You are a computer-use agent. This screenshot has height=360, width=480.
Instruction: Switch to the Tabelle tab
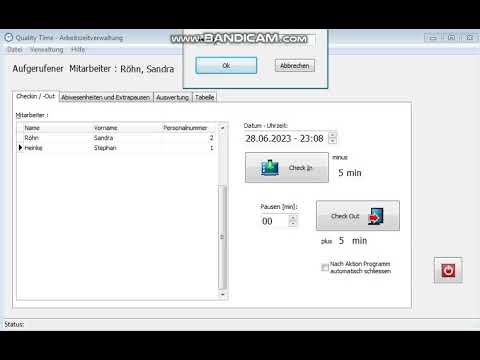tap(204, 97)
